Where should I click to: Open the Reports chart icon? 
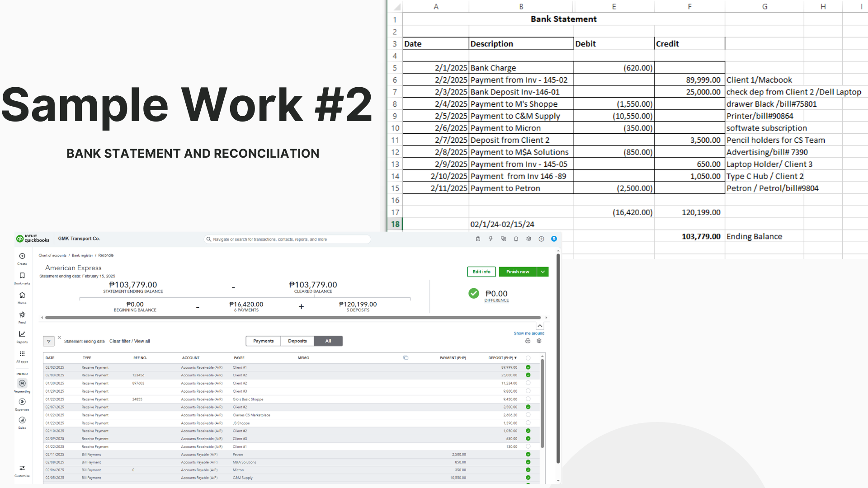(x=22, y=334)
